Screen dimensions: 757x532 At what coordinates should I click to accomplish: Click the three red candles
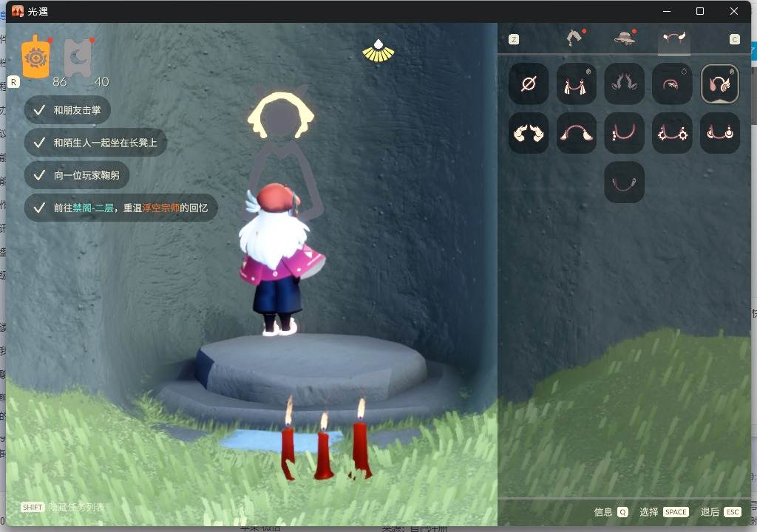pos(326,440)
